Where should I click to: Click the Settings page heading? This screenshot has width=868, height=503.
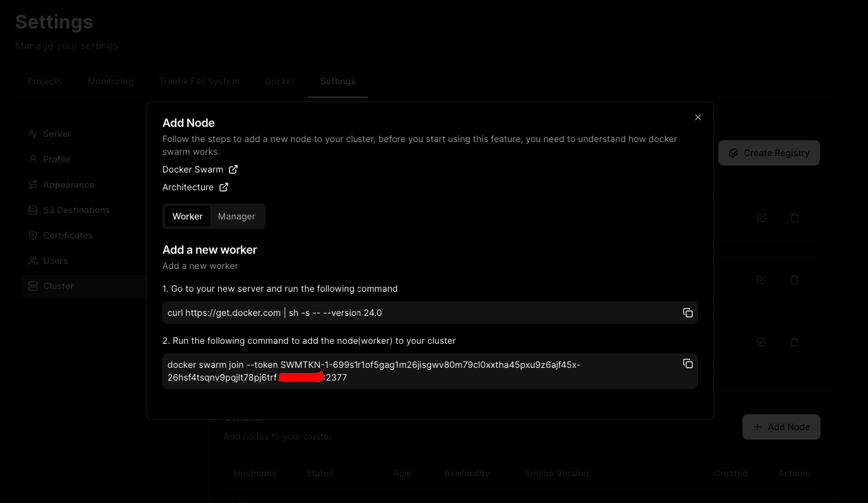click(x=54, y=22)
